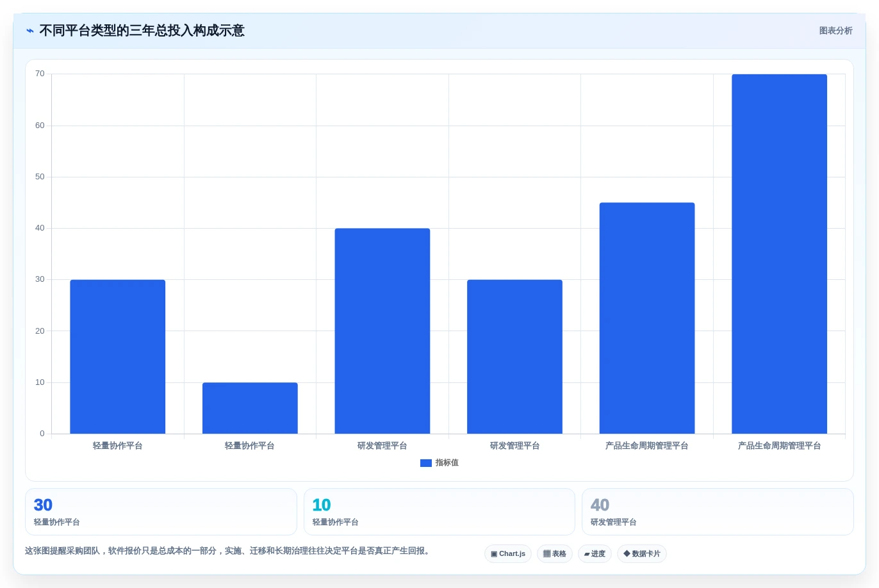Click the caption text starting with 这张图提醒采购团队
Image resolution: width=879 pixels, height=588 pixels.
227,551
